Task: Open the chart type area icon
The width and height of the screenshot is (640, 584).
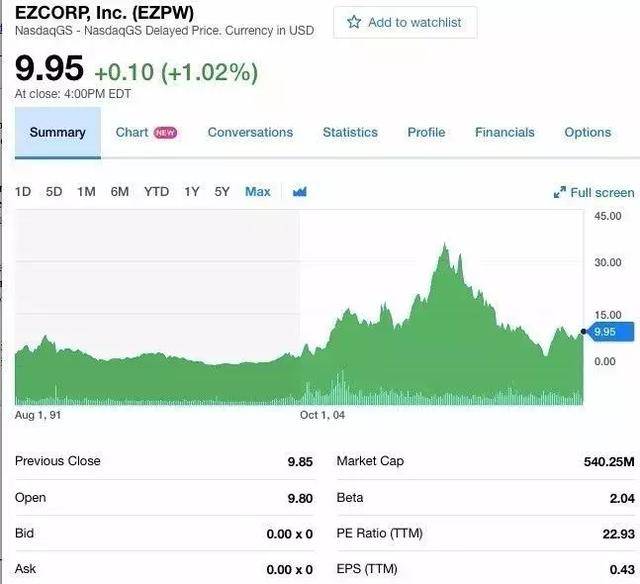Action: (x=300, y=191)
